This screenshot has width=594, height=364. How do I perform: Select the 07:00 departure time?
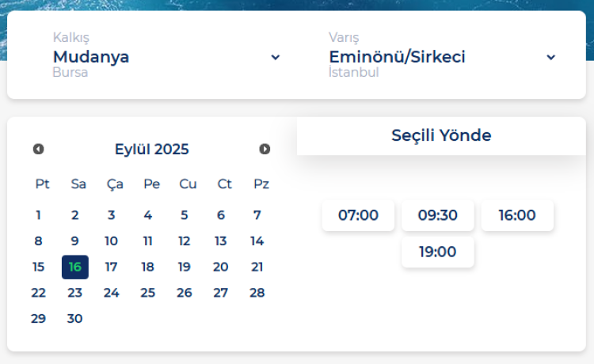pos(358,215)
